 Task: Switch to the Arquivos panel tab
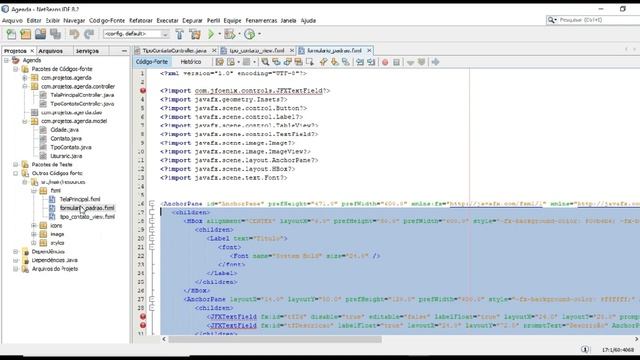click(x=51, y=51)
